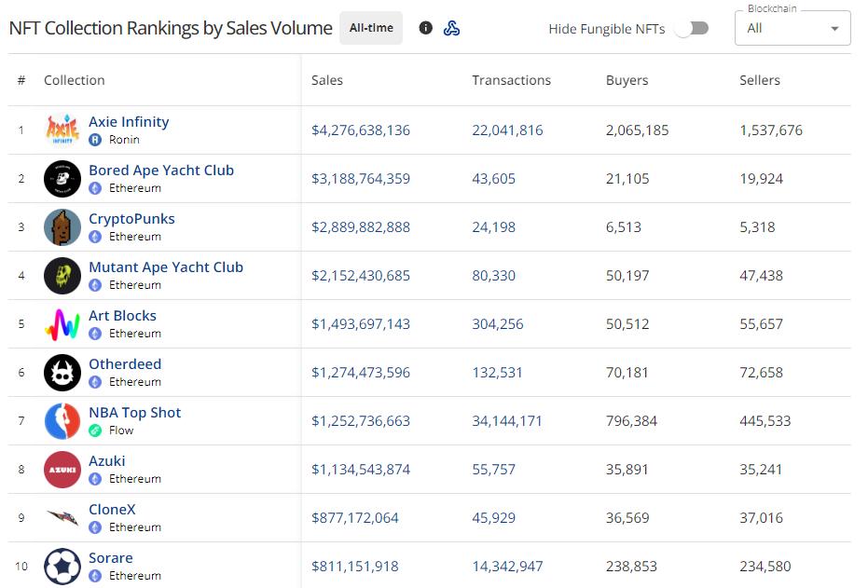
Task: Click Axie Infinity transactions count 22,041,816
Action: (x=507, y=130)
